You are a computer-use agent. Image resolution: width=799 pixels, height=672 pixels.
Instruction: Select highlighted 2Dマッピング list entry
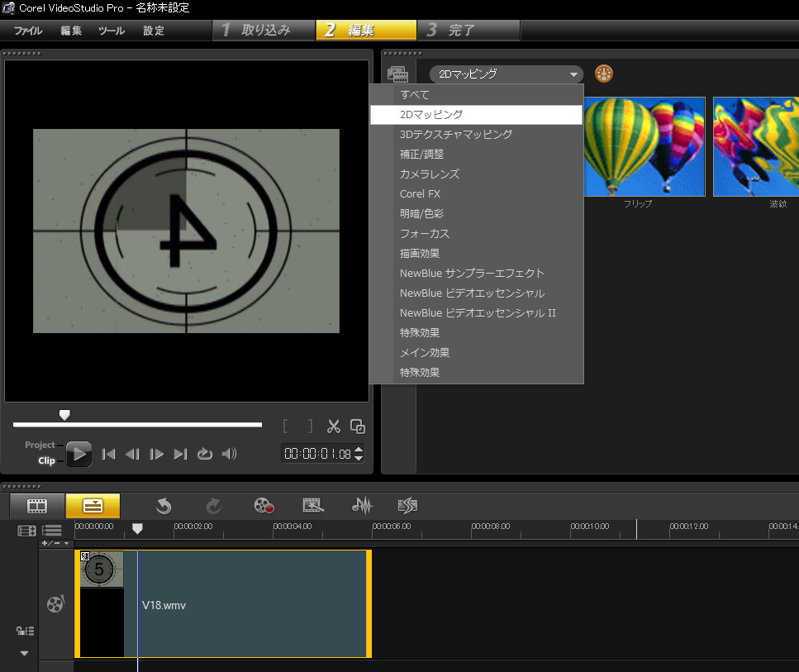pos(476,115)
